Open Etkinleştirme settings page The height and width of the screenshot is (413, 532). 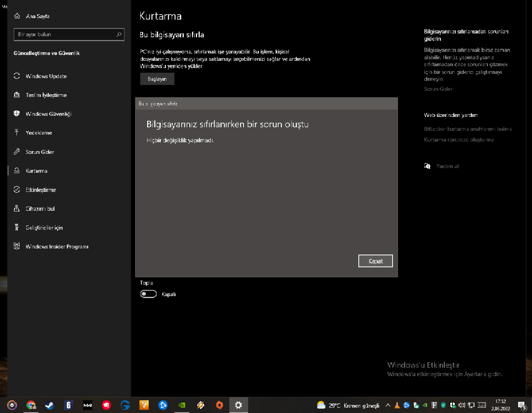click(x=69, y=190)
